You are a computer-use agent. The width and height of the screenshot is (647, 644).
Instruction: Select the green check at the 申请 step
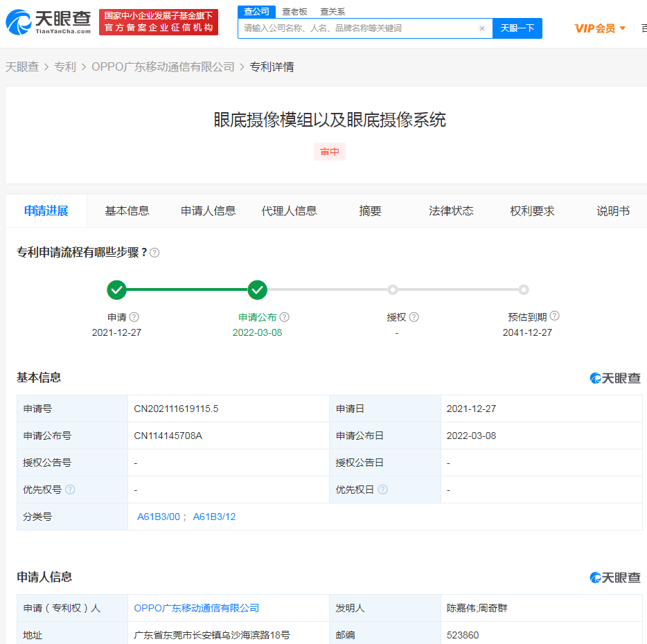117,290
